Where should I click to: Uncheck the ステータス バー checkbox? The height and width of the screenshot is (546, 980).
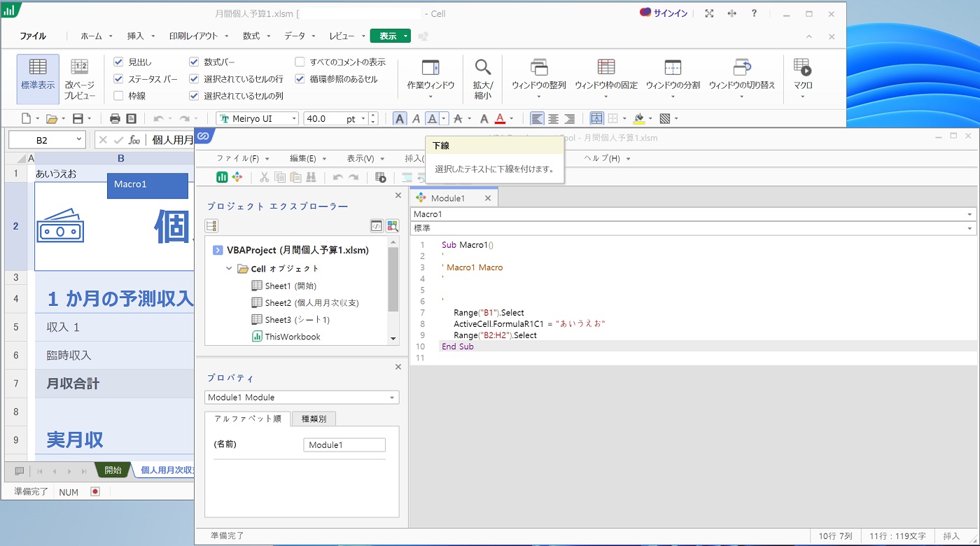coord(118,79)
